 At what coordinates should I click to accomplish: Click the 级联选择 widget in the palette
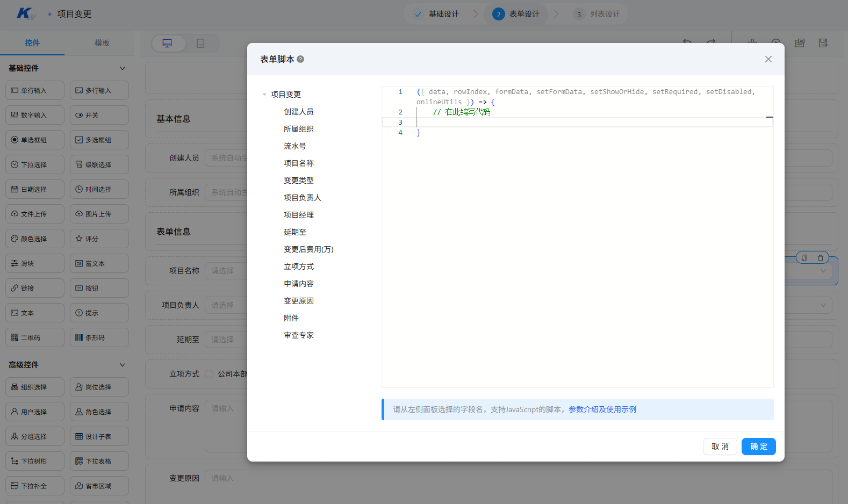(99, 164)
